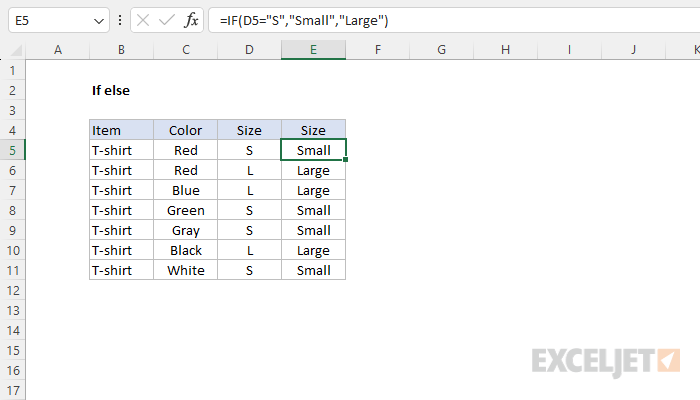Select column E header

click(313, 50)
